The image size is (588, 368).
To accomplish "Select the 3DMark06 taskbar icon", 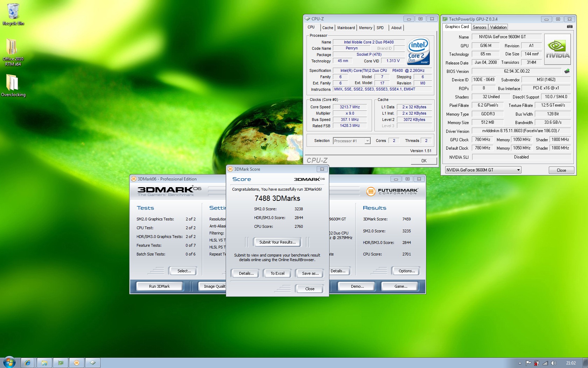I will [77, 363].
